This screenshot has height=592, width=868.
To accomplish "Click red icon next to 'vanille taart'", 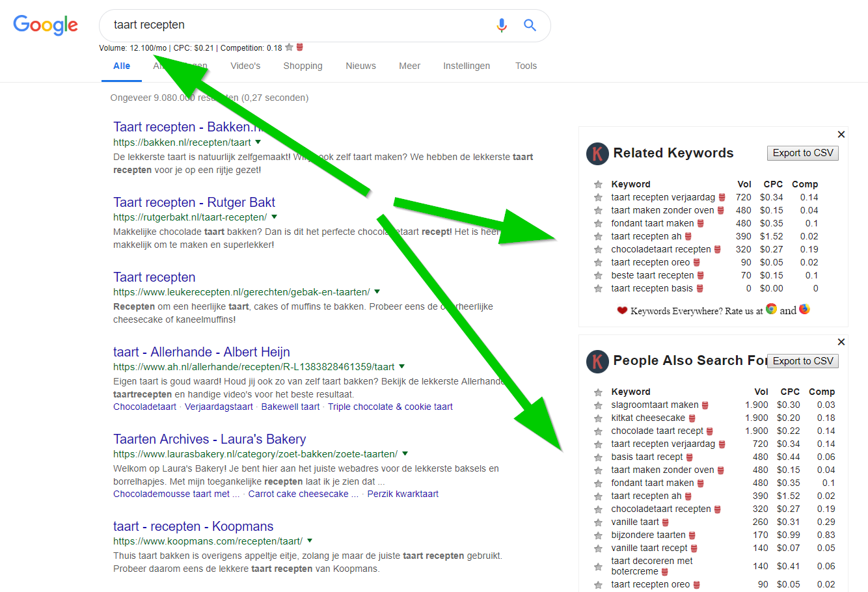I will point(666,522).
